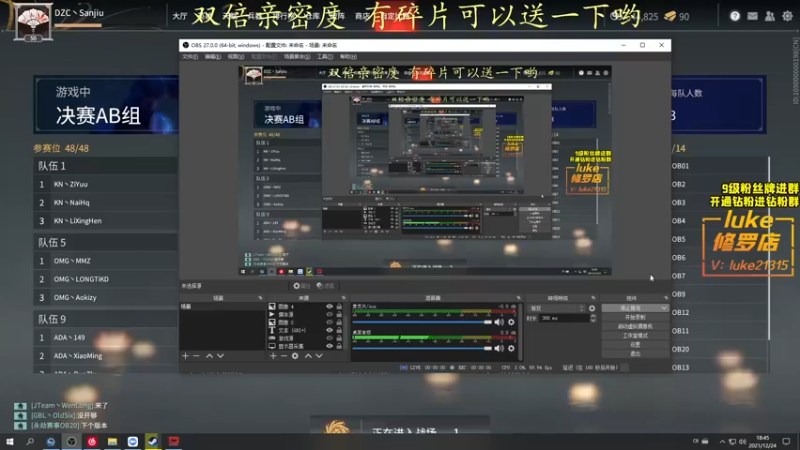Toggle visibility of 游戏源 source
Viewport: 800px width, 450px height.
[329, 338]
